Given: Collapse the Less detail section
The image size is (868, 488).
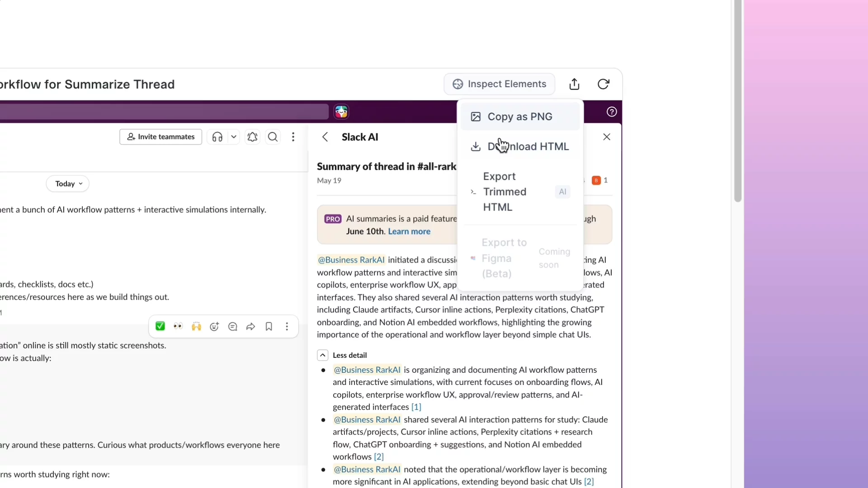Looking at the screenshot, I should point(323,355).
